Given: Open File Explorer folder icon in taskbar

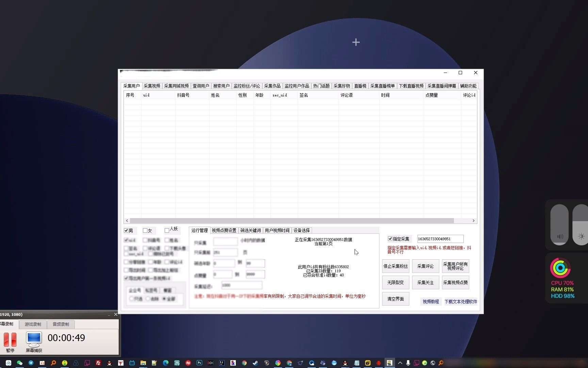Looking at the screenshot, I should click(x=143, y=363).
